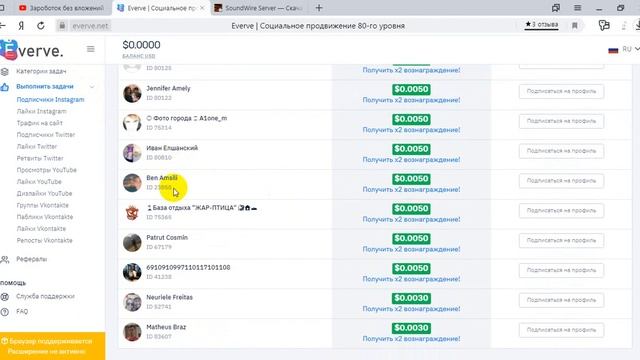
Task: Select Группы Vkontakte in sidebar
Action: [x=42, y=205]
